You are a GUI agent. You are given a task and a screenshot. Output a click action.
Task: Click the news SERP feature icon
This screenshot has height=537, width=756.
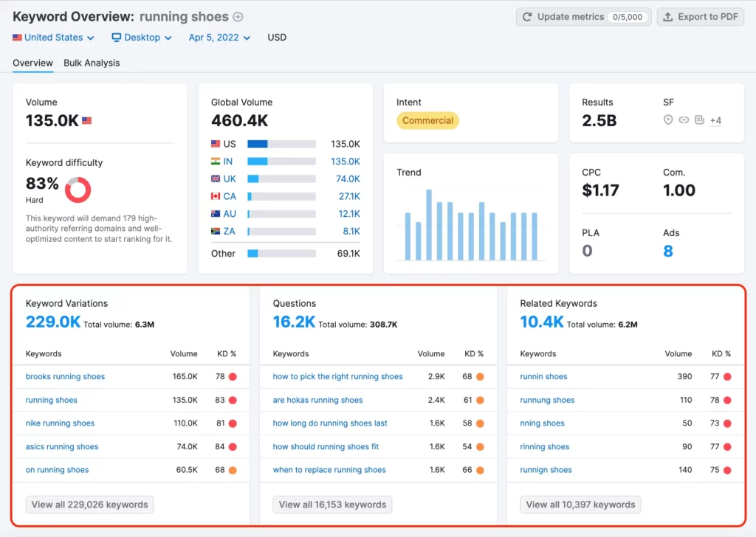pyautogui.click(x=700, y=120)
